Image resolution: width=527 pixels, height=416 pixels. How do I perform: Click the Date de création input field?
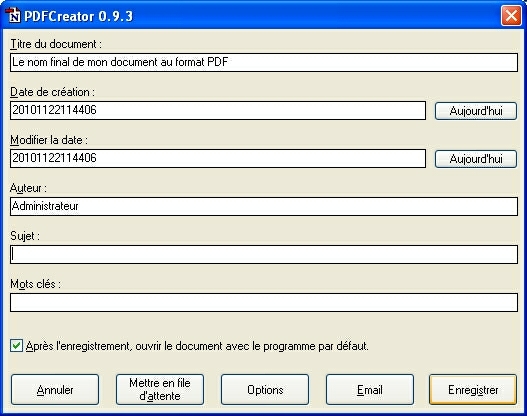tap(218, 110)
